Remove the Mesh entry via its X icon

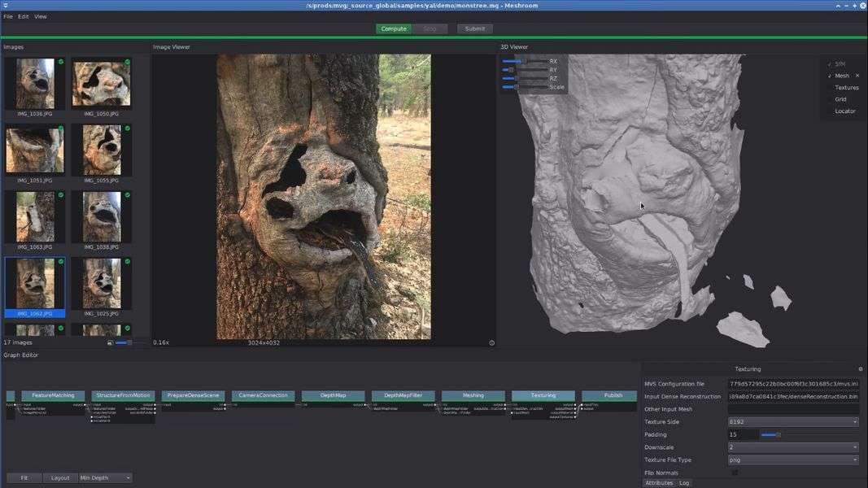click(x=857, y=76)
